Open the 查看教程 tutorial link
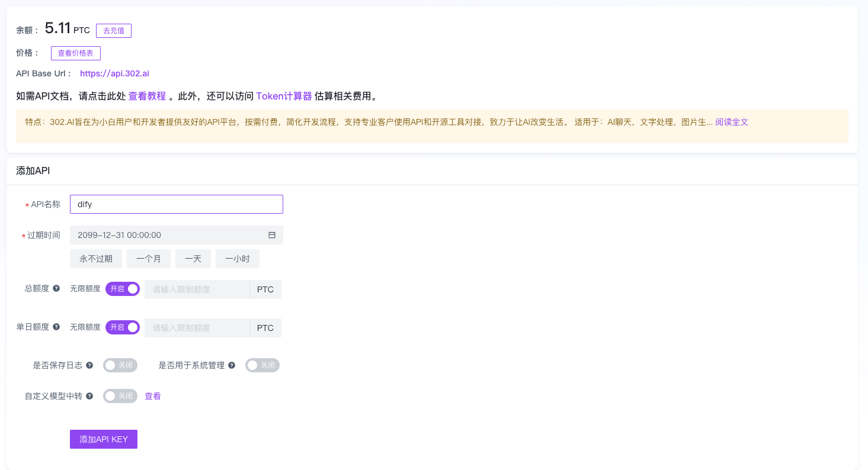The width and height of the screenshot is (868, 470). point(147,96)
